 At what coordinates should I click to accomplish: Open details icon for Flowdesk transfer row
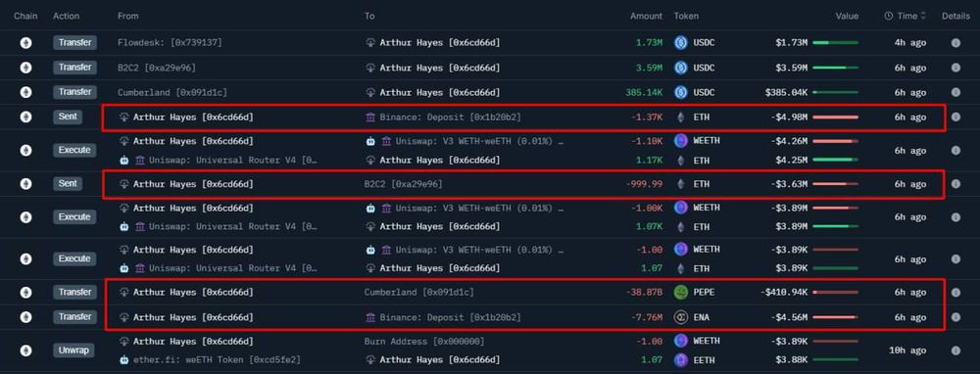pyautogui.click(x=955, y=43)
